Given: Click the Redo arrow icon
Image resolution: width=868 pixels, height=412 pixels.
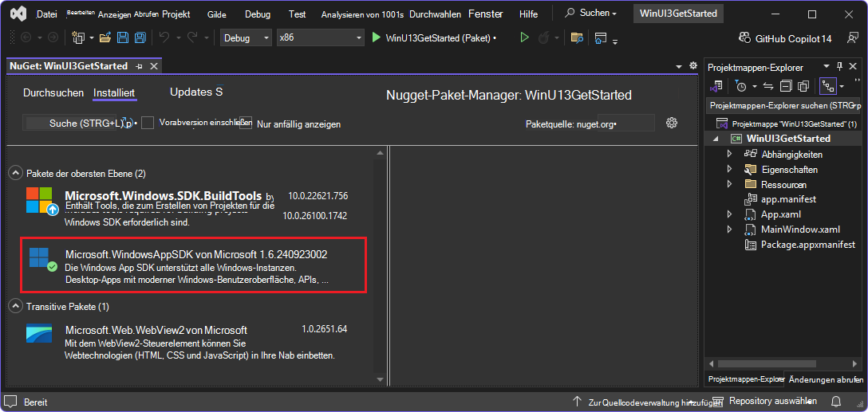Looking at the screenshot, I should pyautogui.click(x=192, y=37).
